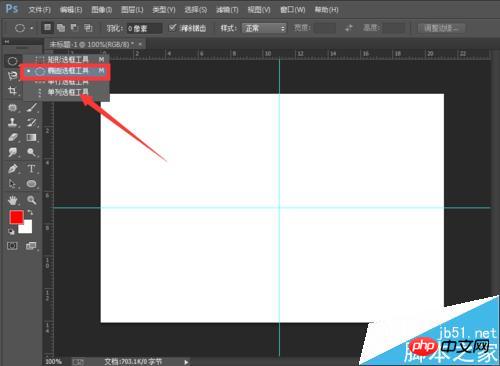Pick the Clone Stamp tool

[13, 122]
